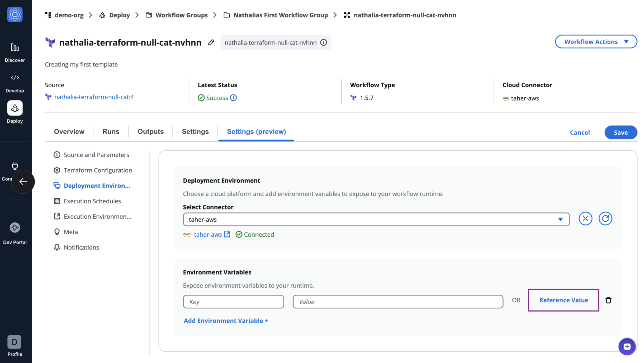Viewport: 644px width, 363px height.
Task: Switch to the Runs tab
Action: pyautogui.click(x=111, y=131)
